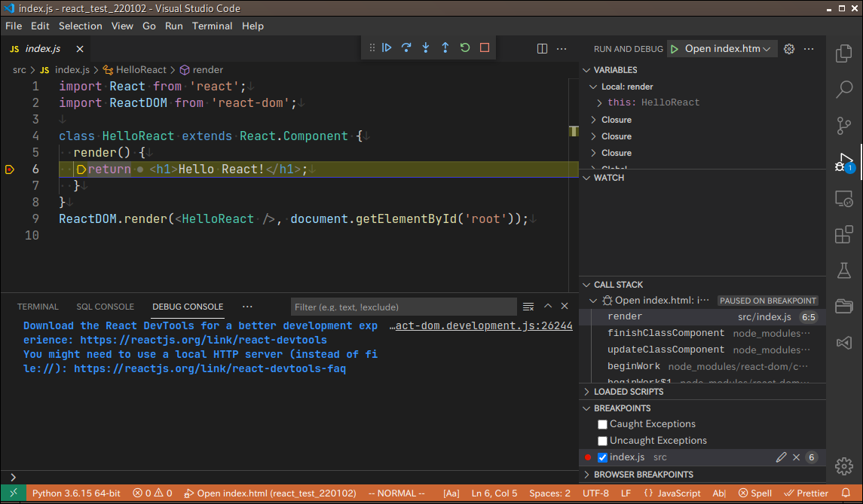Screen dimensions: 863x504
Task: Disable the index.js breakpoint checkbox
Action: point(603,457)
